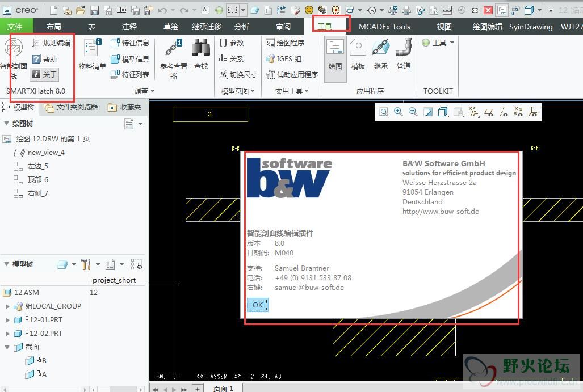Open the 调查 group dropdown arrow

tap(153, 91)
